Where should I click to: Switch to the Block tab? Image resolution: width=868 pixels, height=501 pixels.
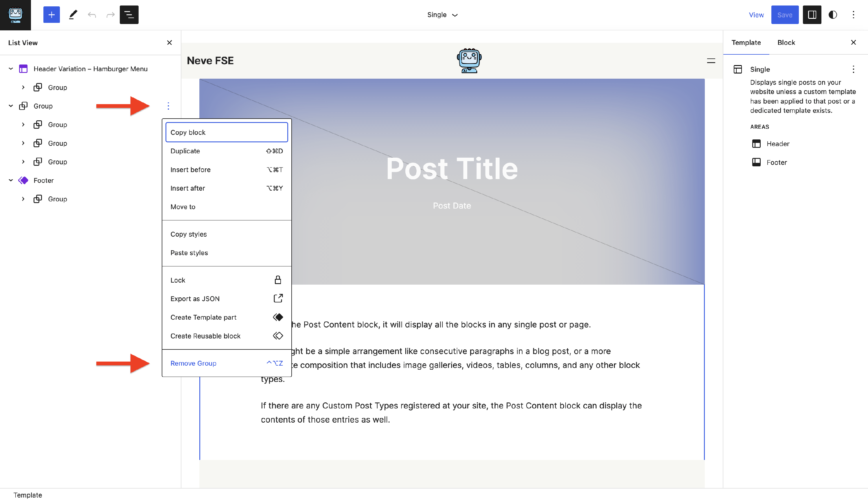coord(786,43)
